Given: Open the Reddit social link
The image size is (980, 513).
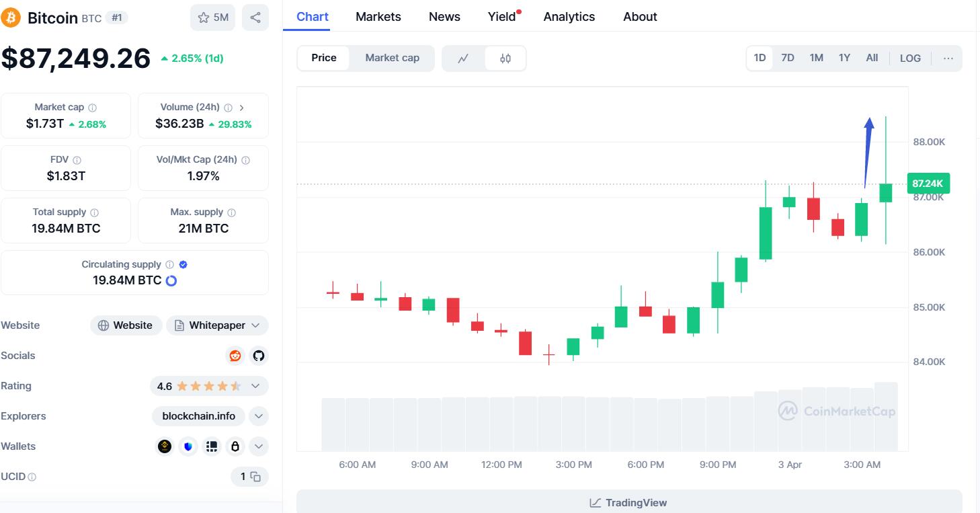Looking at the screenshot, I should [235, 356].
